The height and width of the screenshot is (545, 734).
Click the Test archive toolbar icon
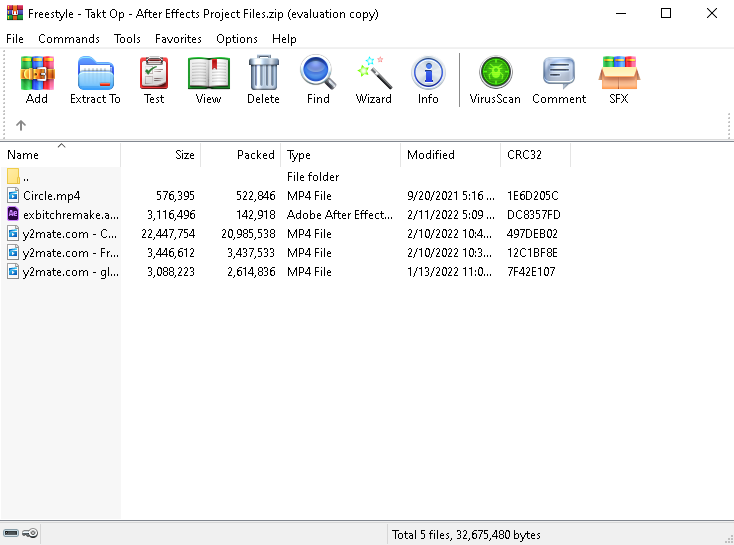click(154, 73)
